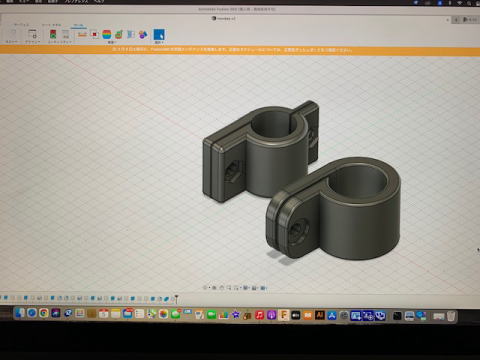Select the Decal tool icon

click(x=94, y=34)
